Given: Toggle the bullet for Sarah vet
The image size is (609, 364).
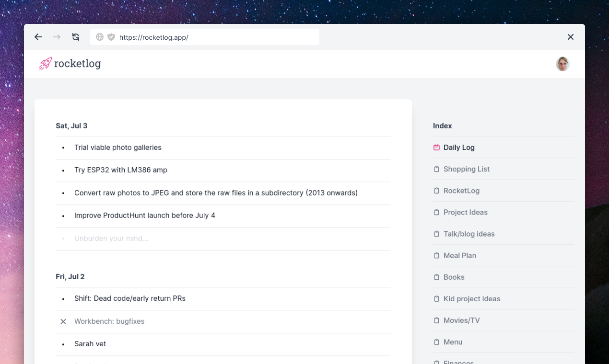Looking at the screenshot, I should click(63, 344).
